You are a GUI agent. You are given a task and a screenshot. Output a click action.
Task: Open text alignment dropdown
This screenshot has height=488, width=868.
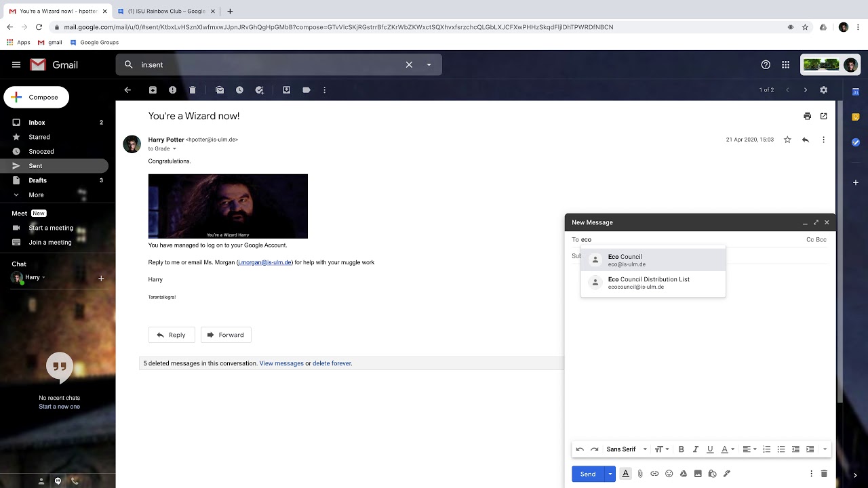coord(749,449)
